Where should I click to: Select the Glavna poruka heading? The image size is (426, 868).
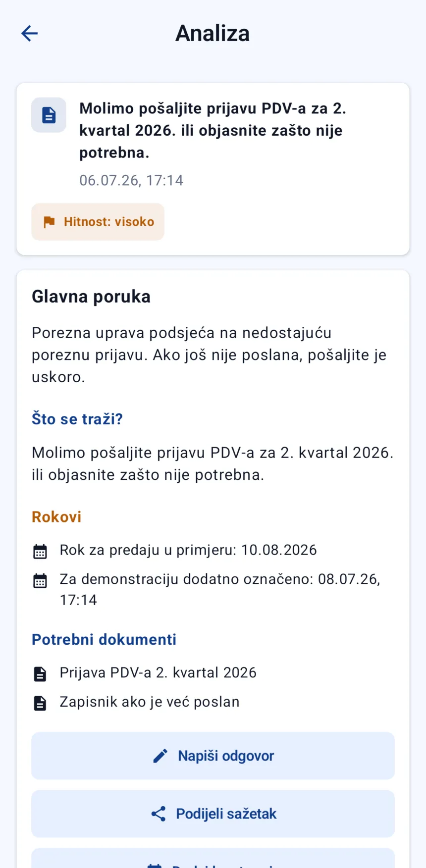91,297
